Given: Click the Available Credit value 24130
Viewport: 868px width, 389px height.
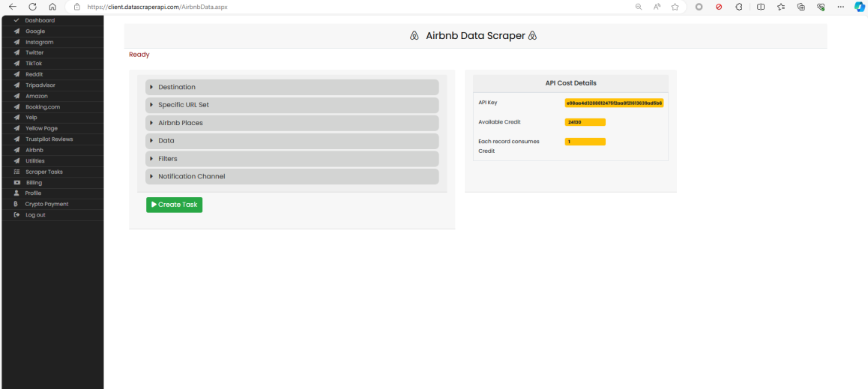Looking at the screenshot, I should (585, 122).
